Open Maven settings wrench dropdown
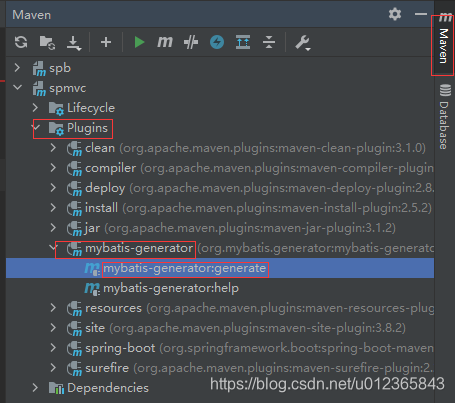 (303, 43)
